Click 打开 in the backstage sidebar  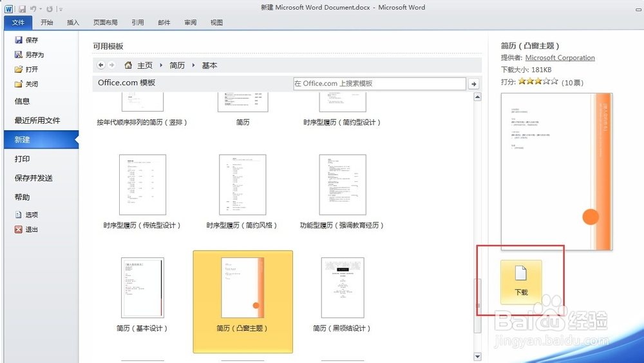click(26, 69)
